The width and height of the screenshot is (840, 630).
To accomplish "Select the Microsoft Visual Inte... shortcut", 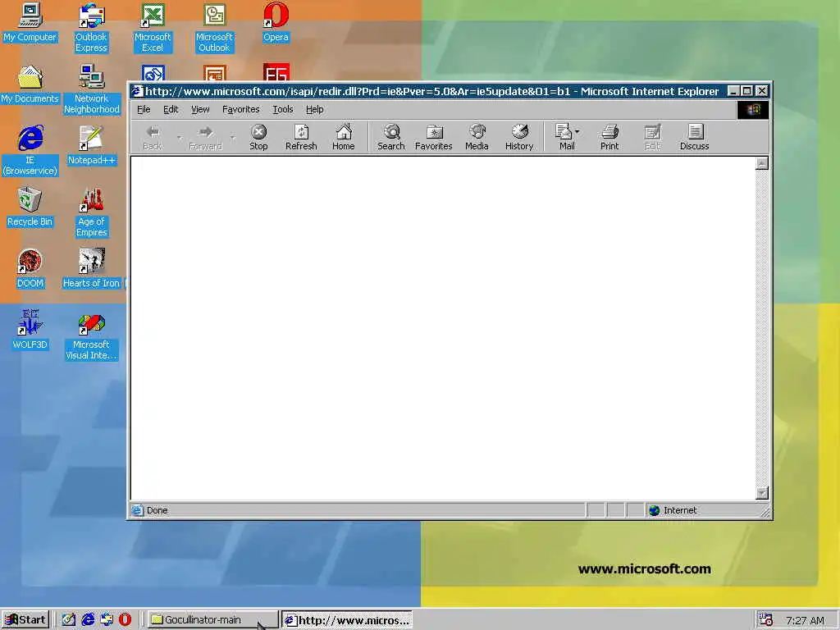I will pos(92,336).
